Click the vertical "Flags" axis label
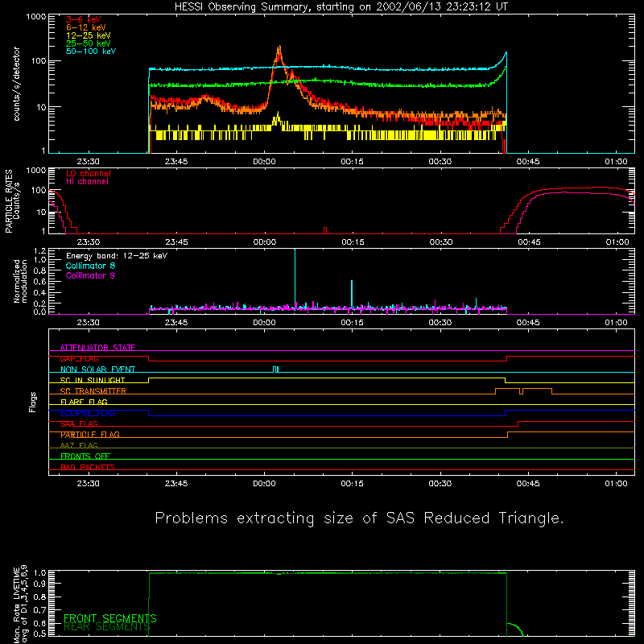This screenshot has width=644, height=644. [x=33, y=402]
